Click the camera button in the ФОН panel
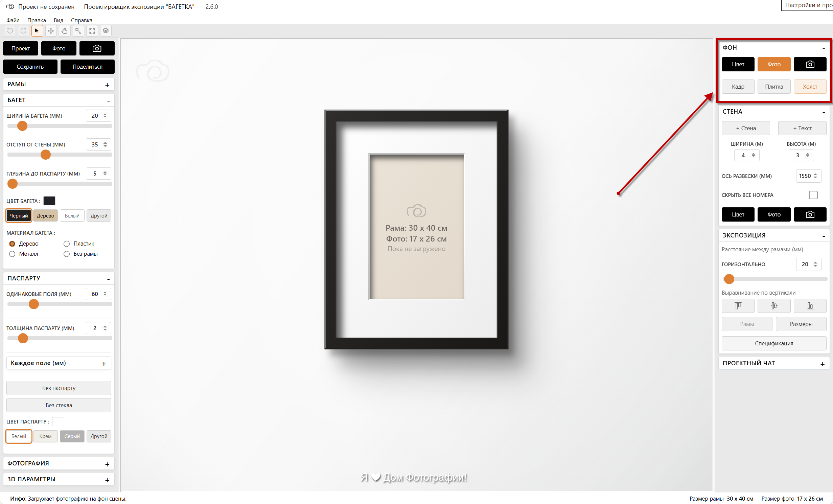The image size is (833, 504). pyautogui.click(x=810, y=64)
